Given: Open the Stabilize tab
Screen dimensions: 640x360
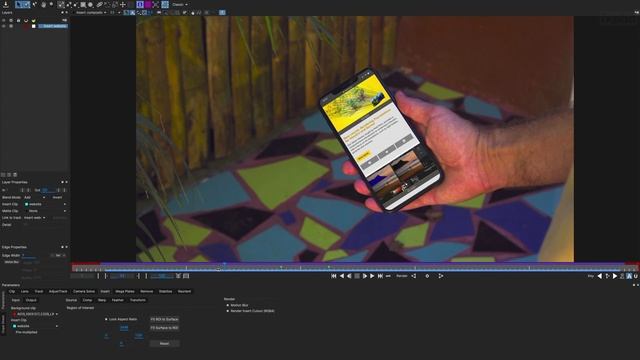Looking at the screenshot, I should coord(165,291).
